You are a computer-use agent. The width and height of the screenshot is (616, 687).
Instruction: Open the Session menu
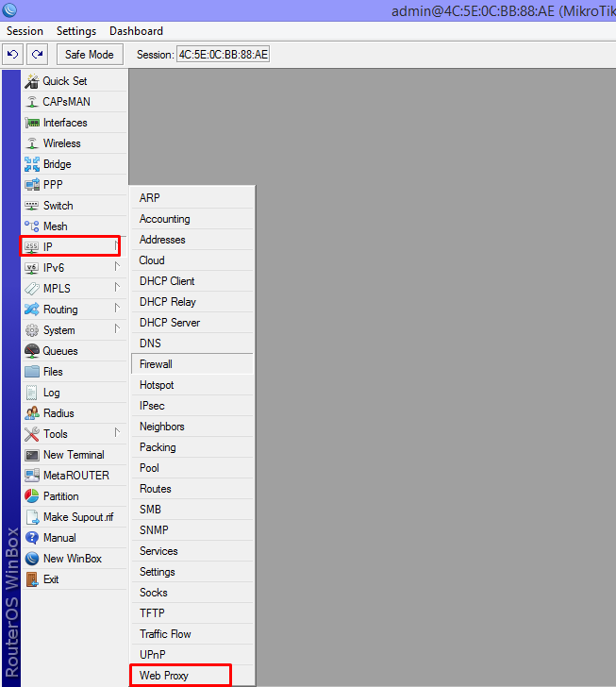coord(25,31)
